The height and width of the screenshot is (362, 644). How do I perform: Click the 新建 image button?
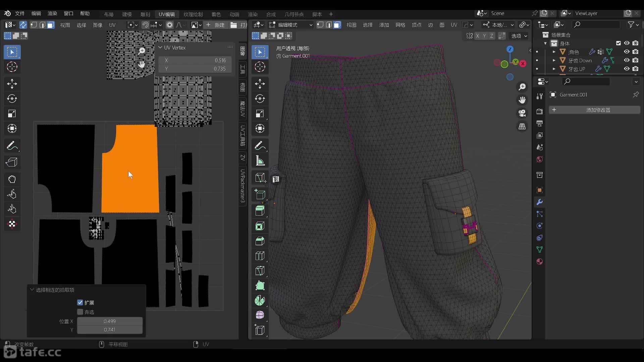click(215, 25)
